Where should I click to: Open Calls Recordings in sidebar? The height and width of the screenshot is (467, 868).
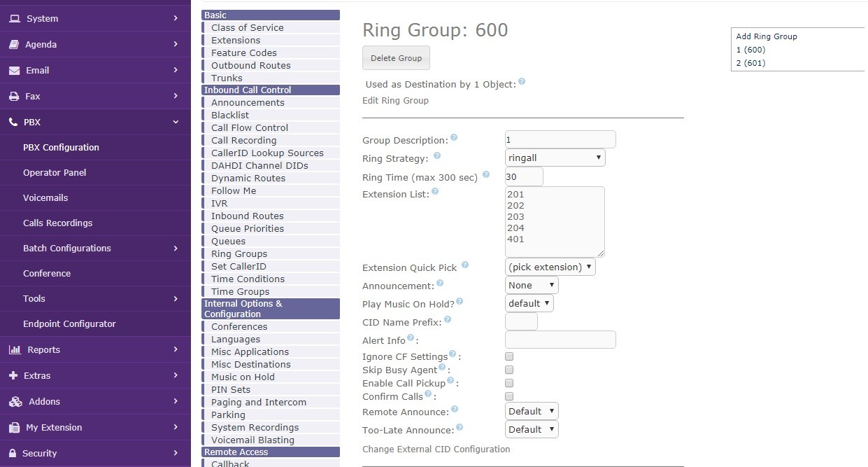click(57, 223)
